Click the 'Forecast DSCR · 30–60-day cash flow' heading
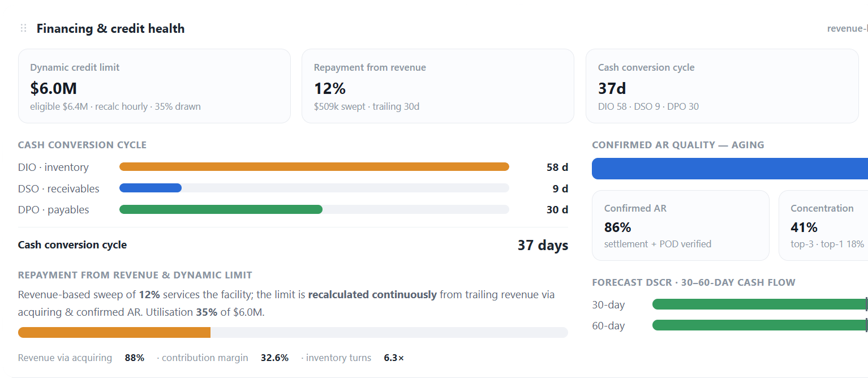 tap(694, 282)
